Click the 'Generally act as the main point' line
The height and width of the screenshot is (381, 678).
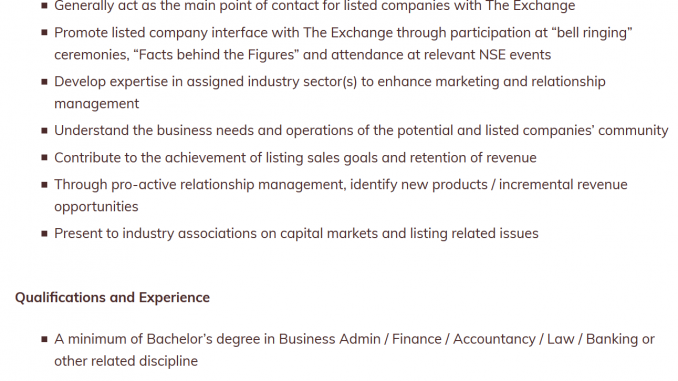click(x=315, y=6)
